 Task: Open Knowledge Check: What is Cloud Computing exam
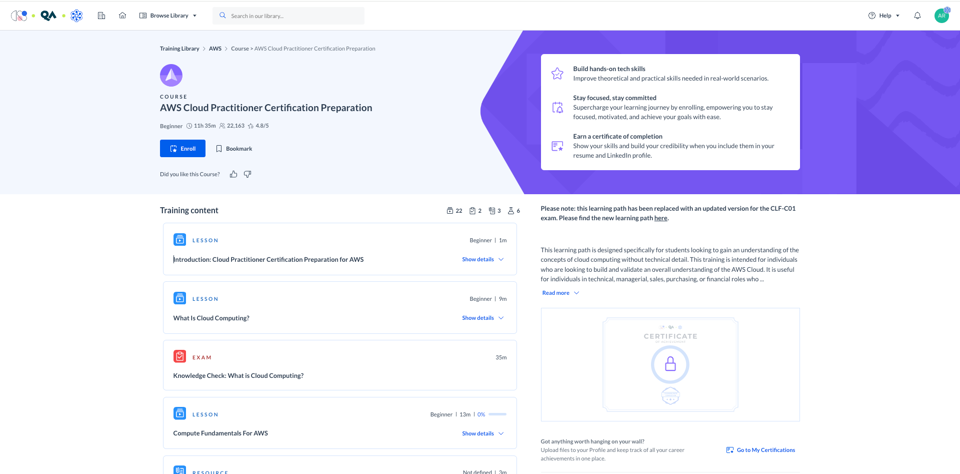point(238,375)
